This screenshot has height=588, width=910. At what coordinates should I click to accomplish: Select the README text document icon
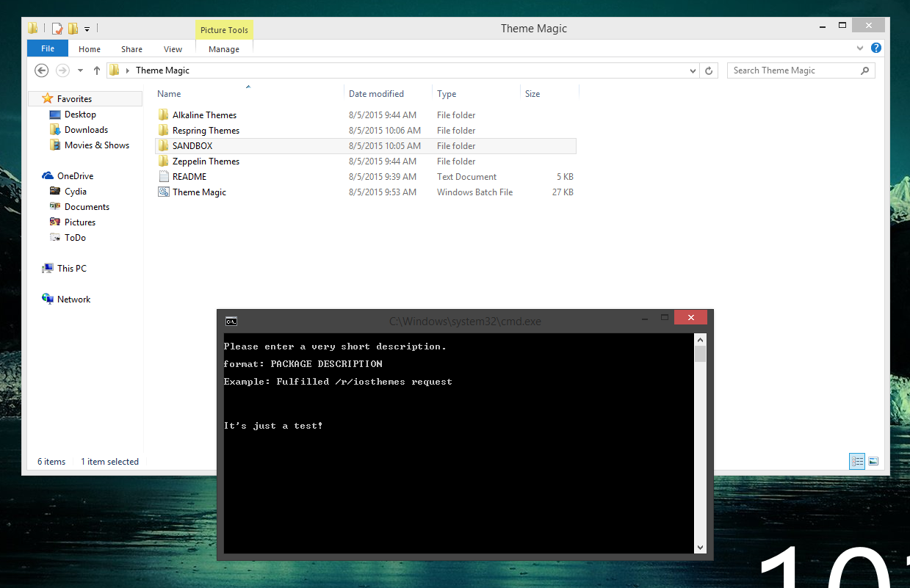164,176
